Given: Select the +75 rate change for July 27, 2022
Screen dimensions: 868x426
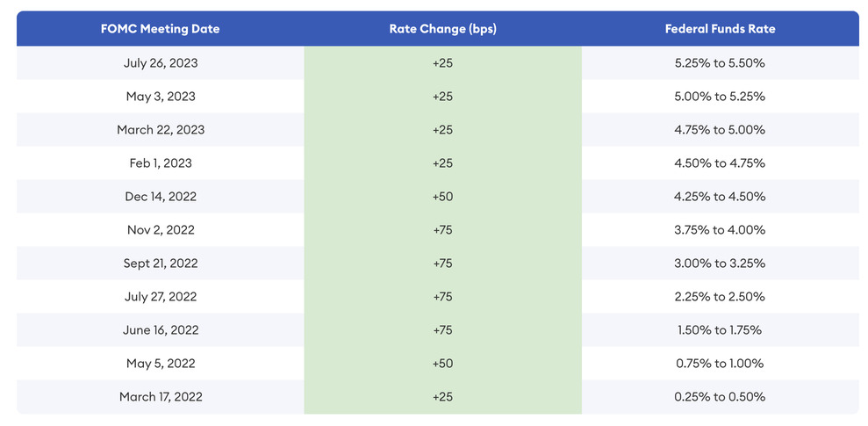Looking at the screenshot, I should pos(442,296).
